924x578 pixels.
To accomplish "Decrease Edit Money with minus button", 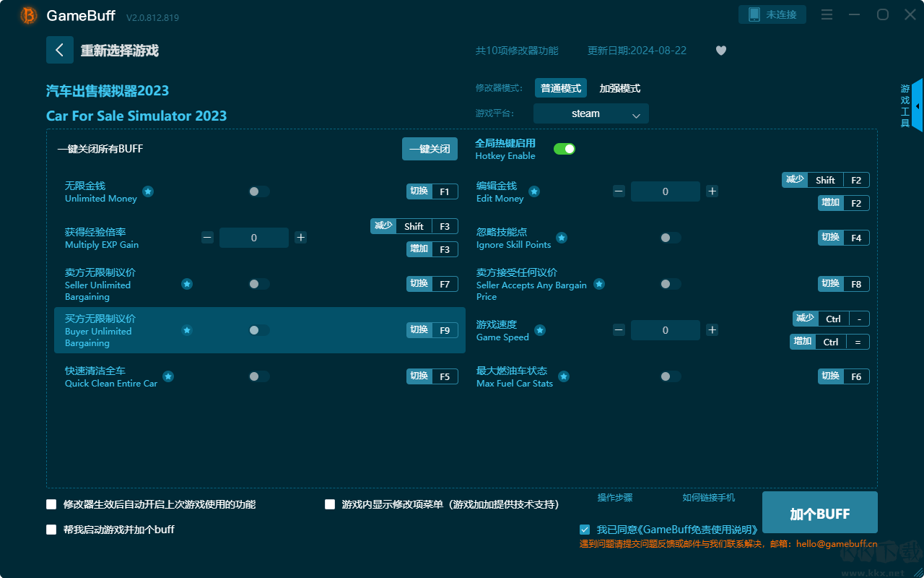I will click(x=619, y=191).
